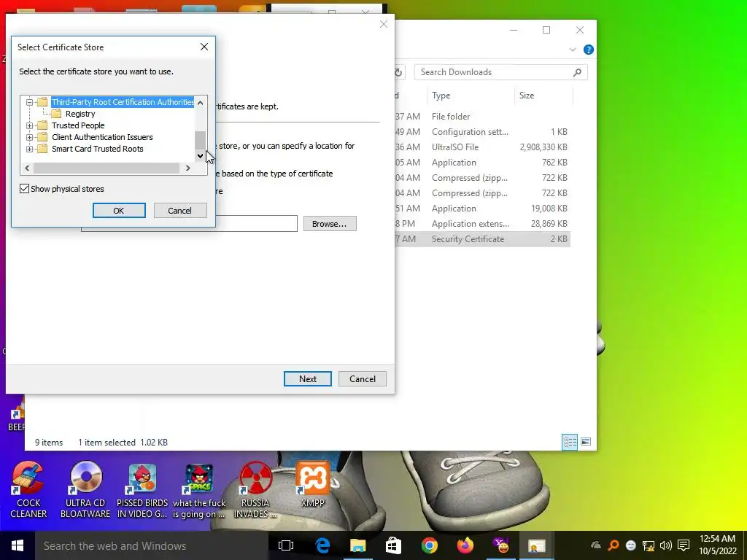Open PISSED BIRDS IN VIDEO G... shortcut
Viewport: 747px width, 560px height.
click(x=142, y=491)
